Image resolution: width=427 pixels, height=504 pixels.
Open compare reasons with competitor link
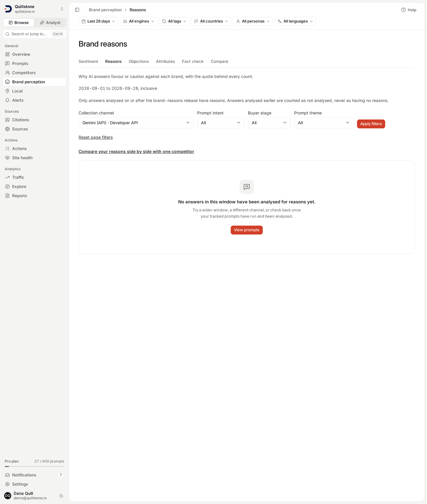click(x=136, y=151)
